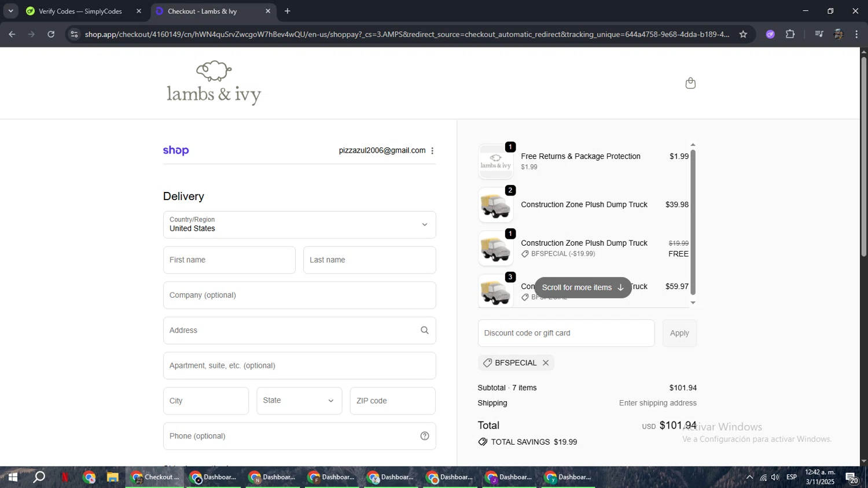
Task: Click the address bar URL
Action: click(x=407, y=34)
